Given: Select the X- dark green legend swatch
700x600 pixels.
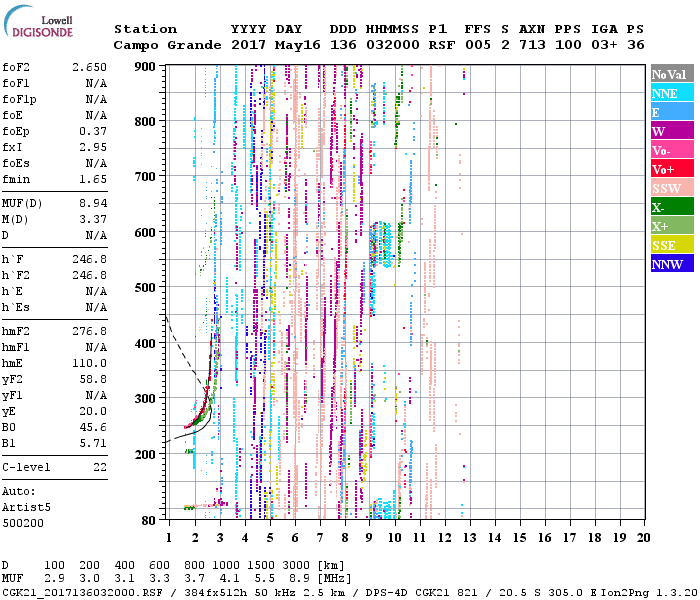Looking at the screenshot, I should point(670,207).
